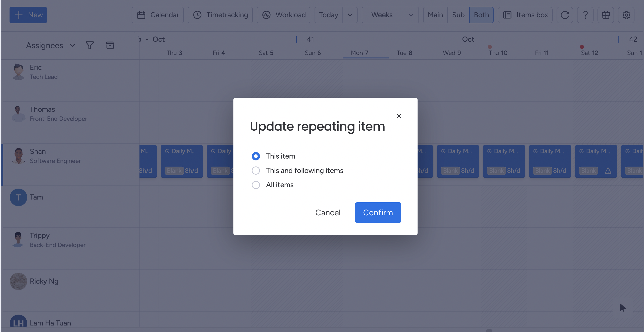Screen dimensions: 644x332
Task: Open the help menu
Action: (x=585, y=15)
